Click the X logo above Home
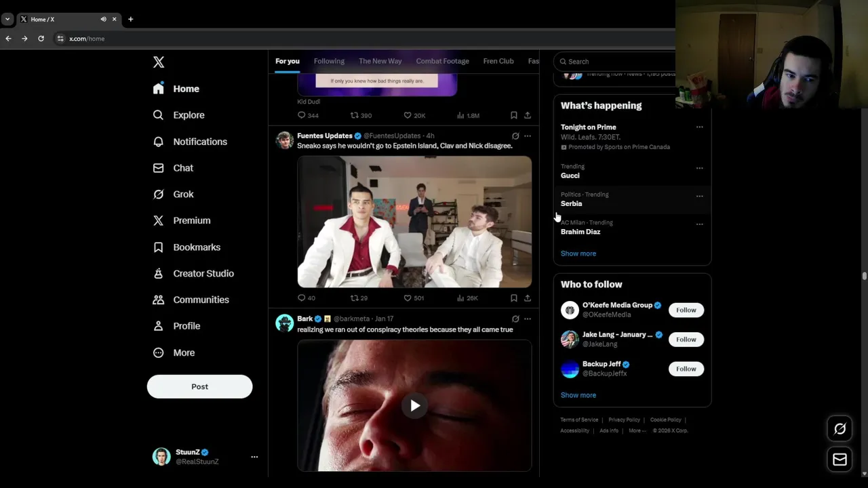The width and height of the screenshot is (868, 488). click(x=159, y=62)
